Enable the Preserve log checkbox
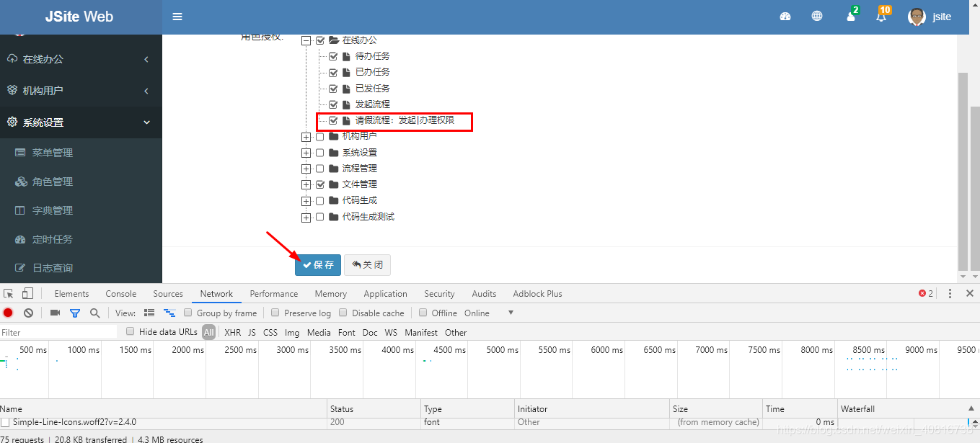 pos(275,313)
